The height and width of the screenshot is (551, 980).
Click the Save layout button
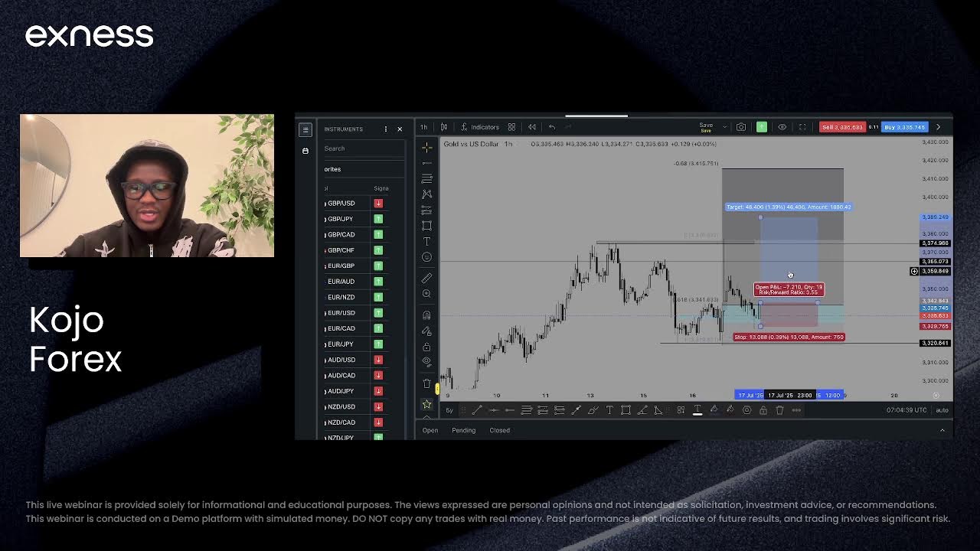(x=706, y=127)
